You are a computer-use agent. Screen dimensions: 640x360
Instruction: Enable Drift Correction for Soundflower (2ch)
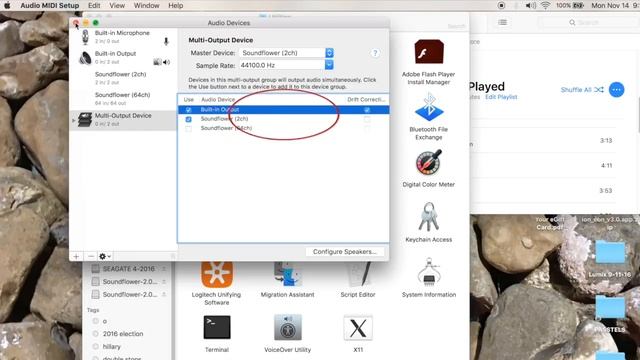pos(367,119)
